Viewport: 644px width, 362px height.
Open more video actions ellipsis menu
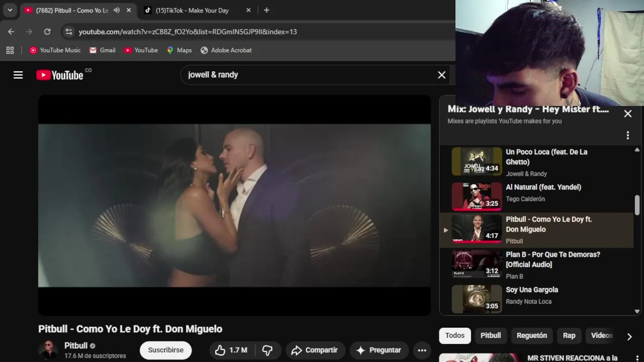(x=422, y=350)
